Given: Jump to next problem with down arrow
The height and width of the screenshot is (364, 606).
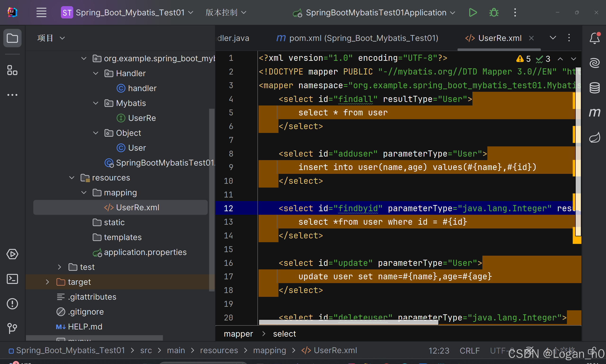Looking at the screenshot, I should [x=574, y=59].
